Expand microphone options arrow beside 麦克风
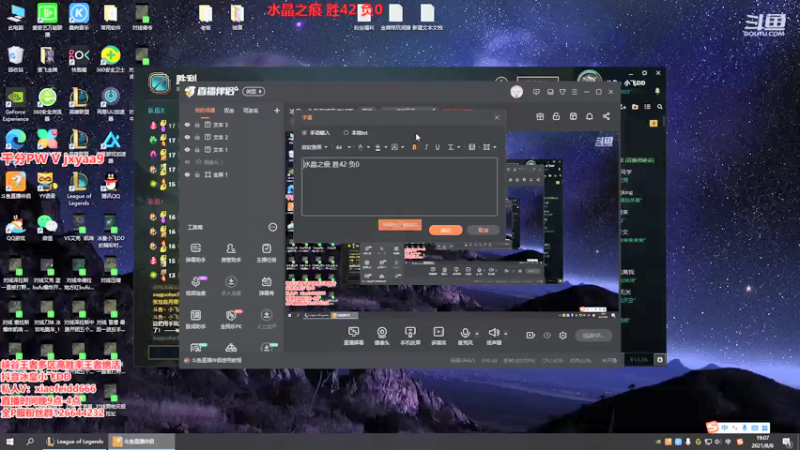The image size is (800, 450). pyautogui.click(x=477, y=334)
